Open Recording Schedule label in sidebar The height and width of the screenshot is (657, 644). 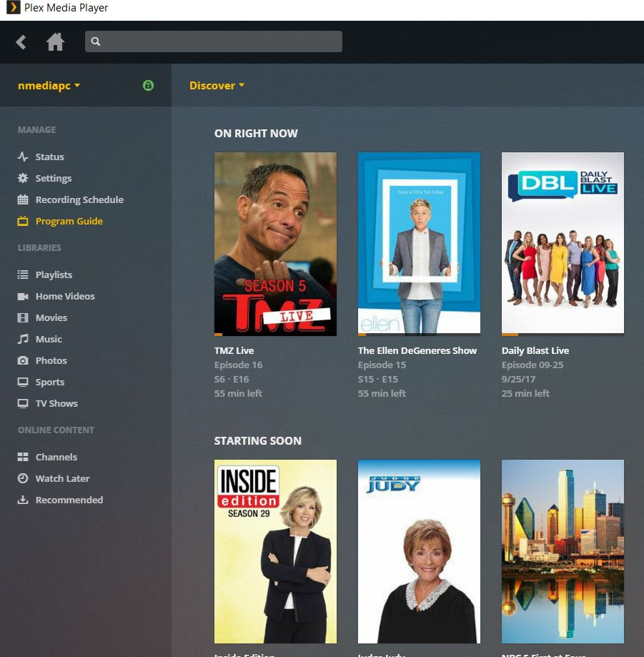(x=79, y=199)
